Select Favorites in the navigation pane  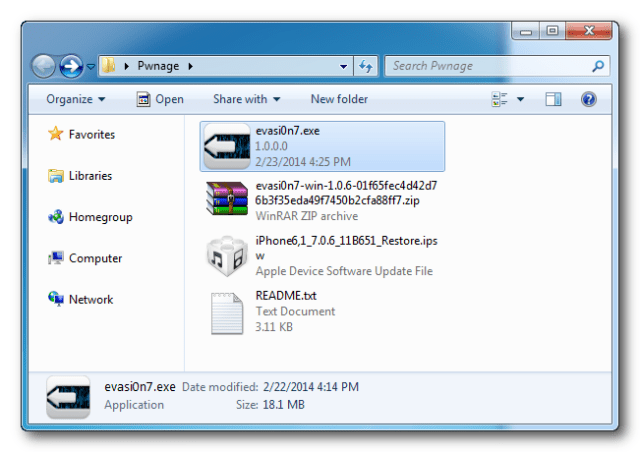[92, 134]
